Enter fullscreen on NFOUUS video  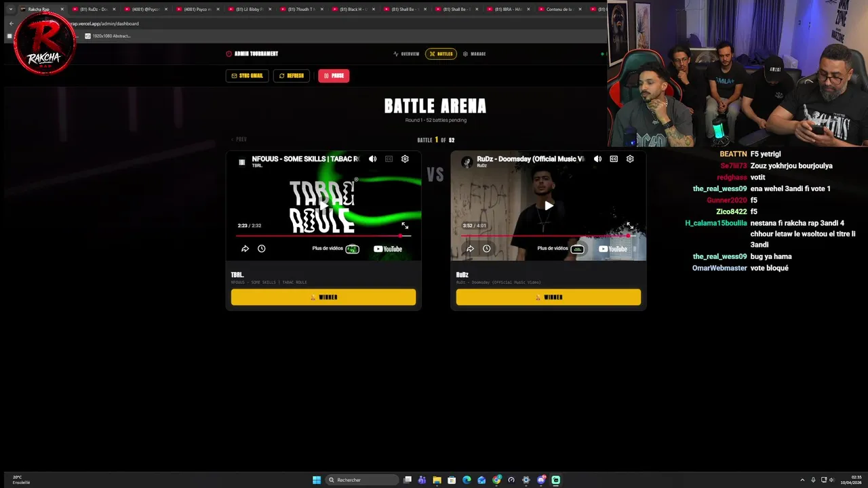pyautogui.click(x=405, y=226)
